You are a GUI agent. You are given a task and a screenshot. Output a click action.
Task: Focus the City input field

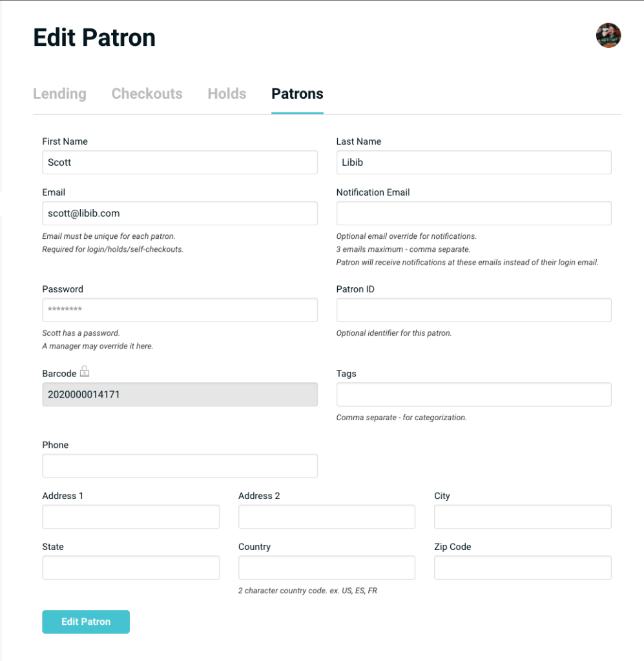coord(522,516)
